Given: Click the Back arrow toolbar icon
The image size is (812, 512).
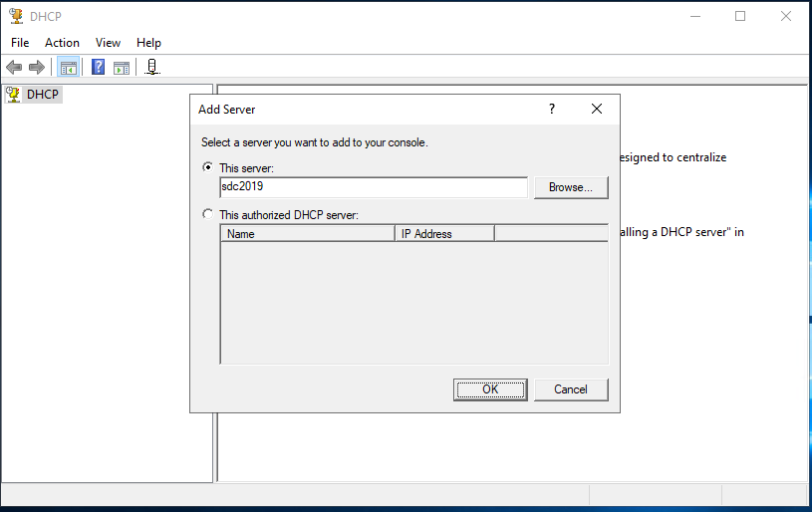Looking at the screenshot, I should (x=14, y=68).
